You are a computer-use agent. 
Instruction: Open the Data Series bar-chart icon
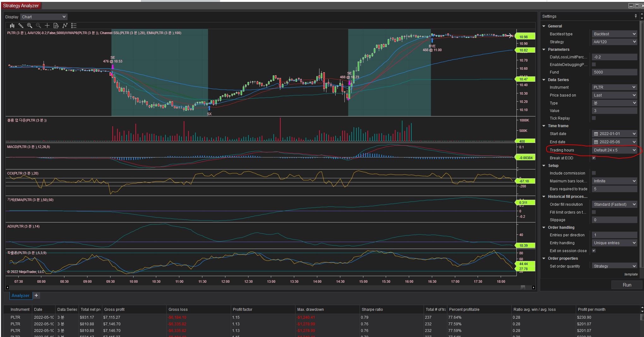12,26
